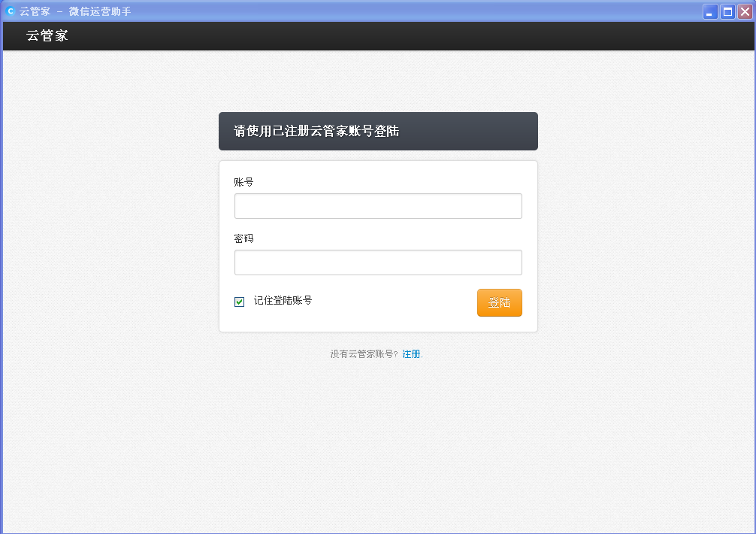Click the orange 登陆 login button
The image size is (756, 534).
click(x=500, y=302)
